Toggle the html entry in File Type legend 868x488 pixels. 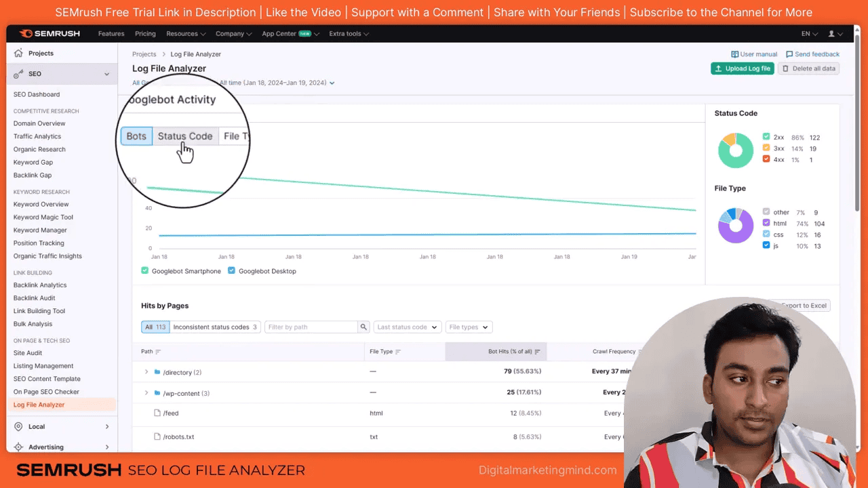click(766, 223)
